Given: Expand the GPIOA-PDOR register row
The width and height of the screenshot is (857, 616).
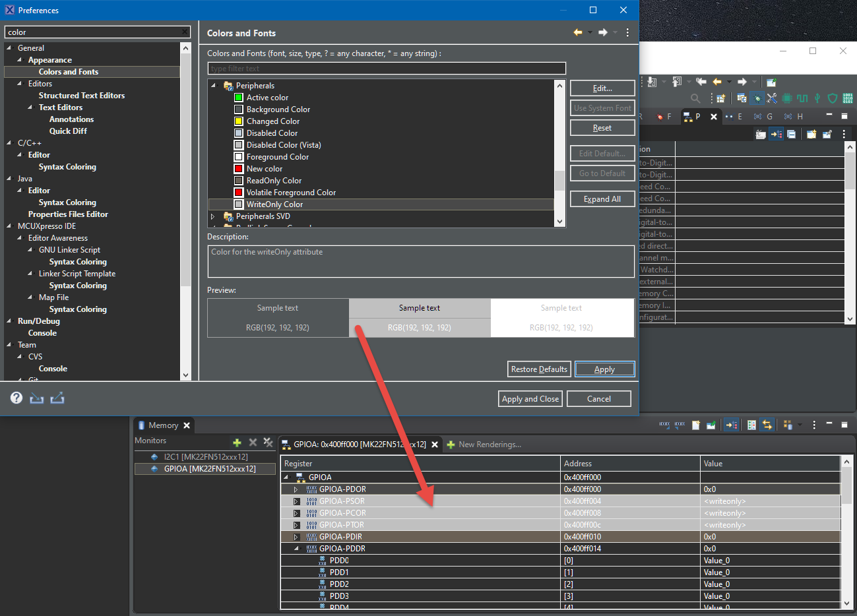Looking at the screenshot, I should 296,489.
